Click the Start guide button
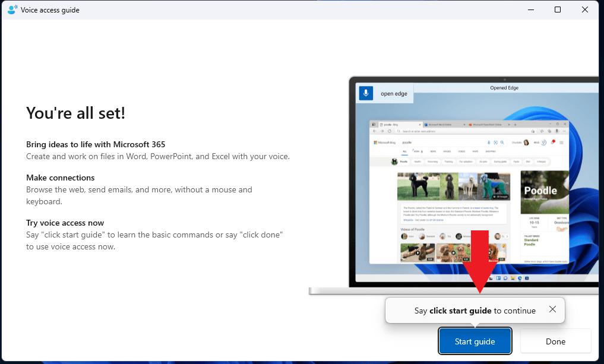The width and height of the screenshot is (604, 364). pos(475,341)
